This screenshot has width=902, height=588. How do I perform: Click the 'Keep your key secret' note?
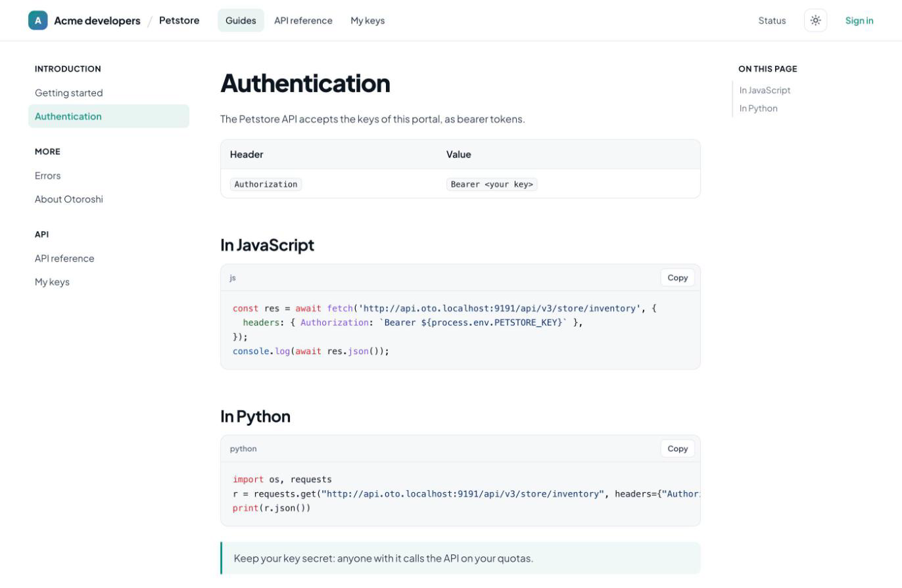(460, 558)
